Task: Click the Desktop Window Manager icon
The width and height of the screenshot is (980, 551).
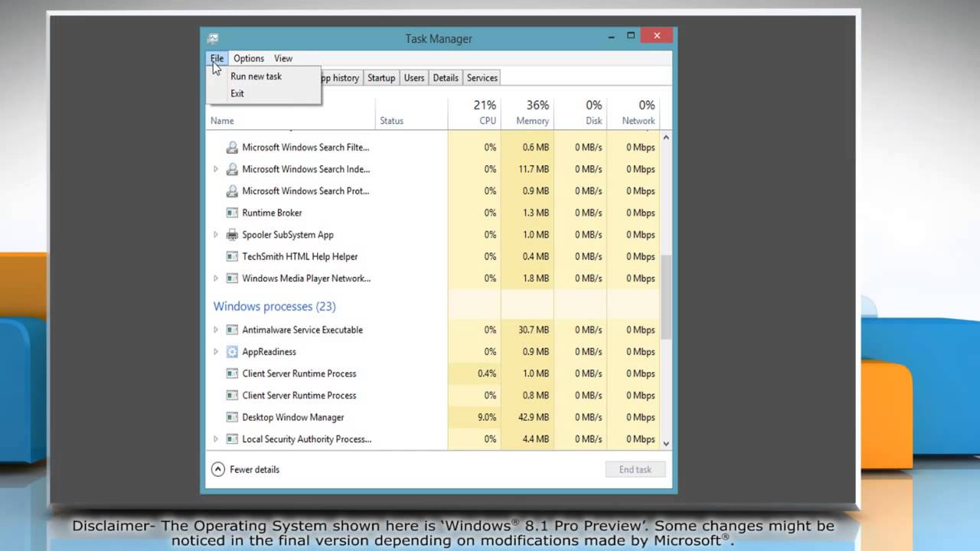Action: [x=232, y=417]
